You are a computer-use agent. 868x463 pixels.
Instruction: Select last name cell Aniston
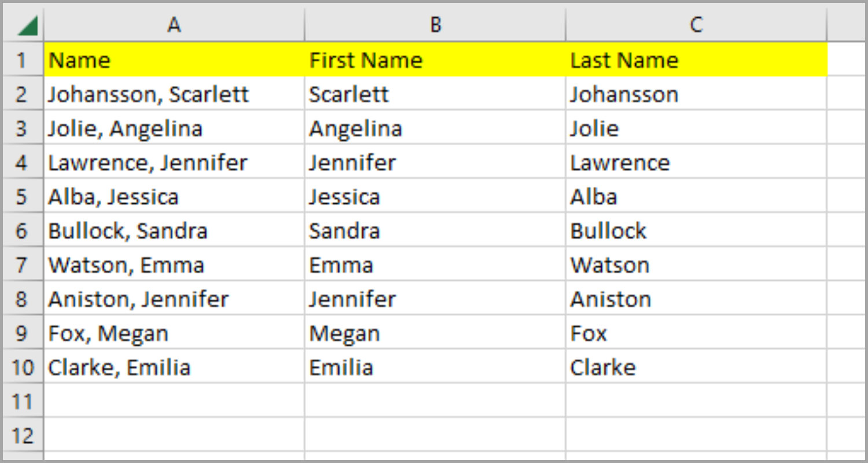696,299
